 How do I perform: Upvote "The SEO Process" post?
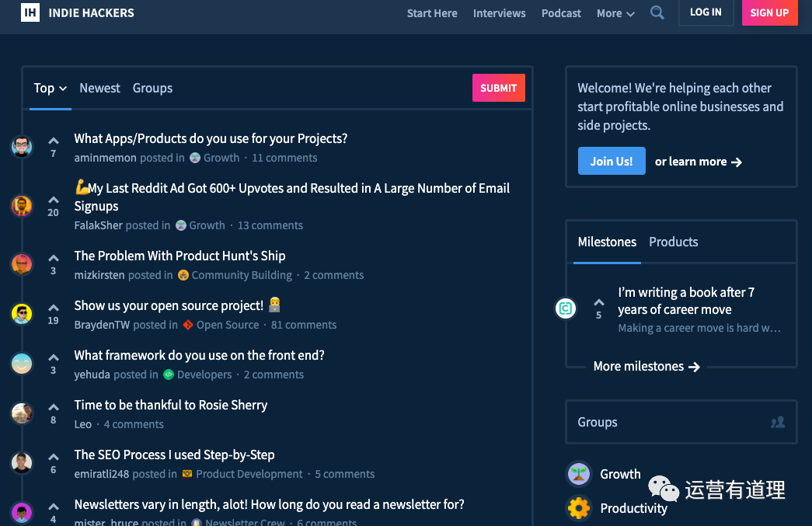[x=54, y=457]
